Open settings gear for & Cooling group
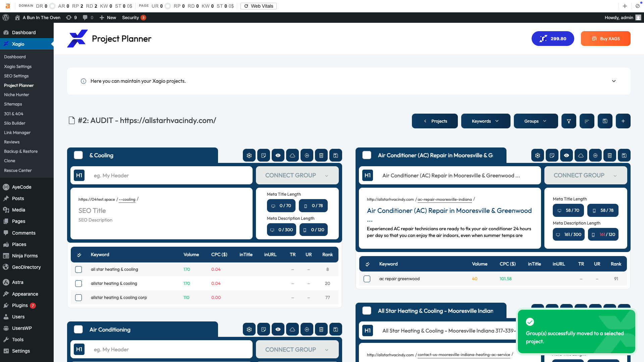644x362 pixels. pyautogui.click(x=249, y=156)
